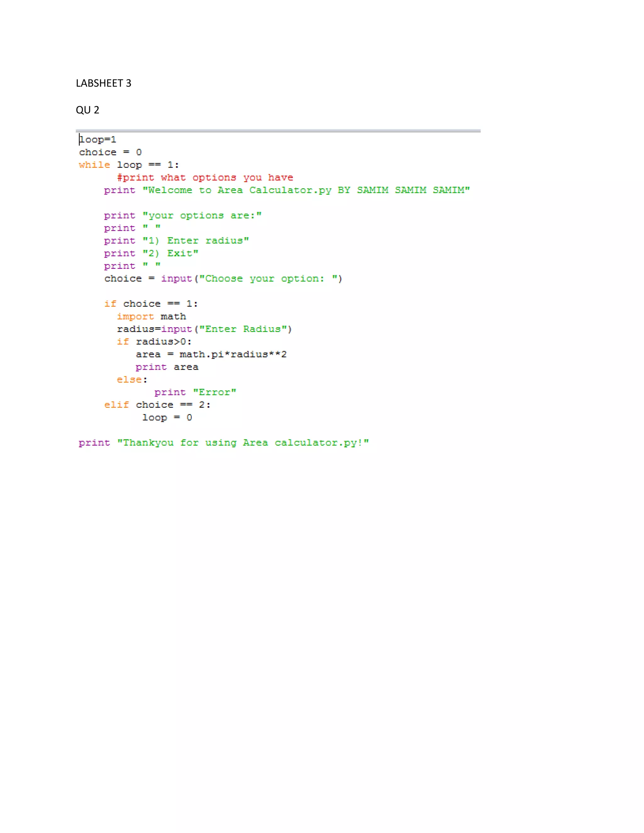Click the "2) Exit" print line

point(151,253)
